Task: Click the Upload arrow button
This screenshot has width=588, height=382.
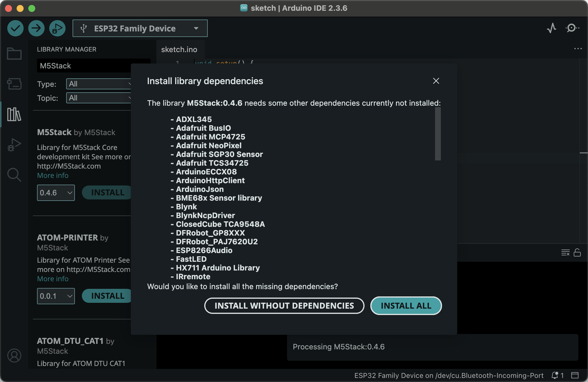Action: point(36,28)
